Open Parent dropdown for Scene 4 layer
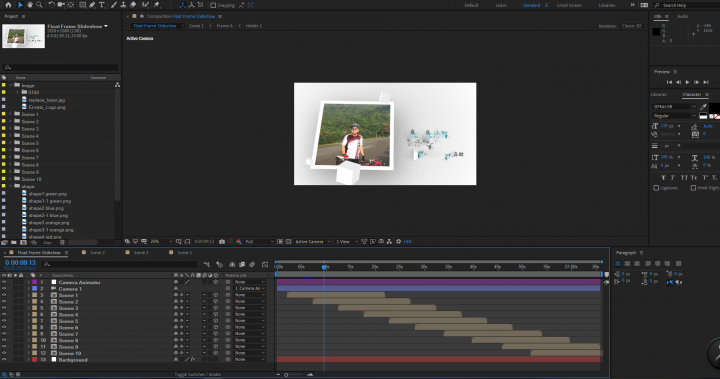 pos(250,314)
